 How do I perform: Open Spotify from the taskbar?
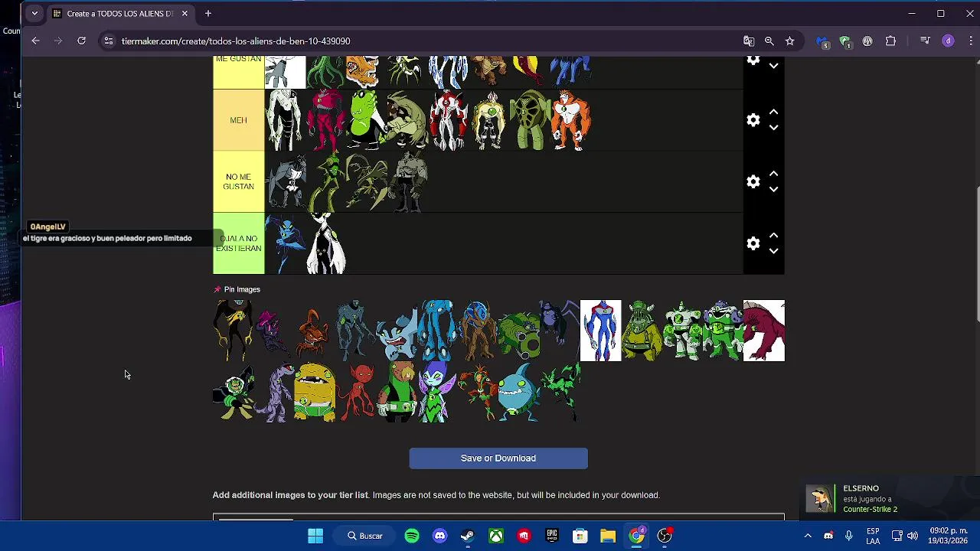412,536
